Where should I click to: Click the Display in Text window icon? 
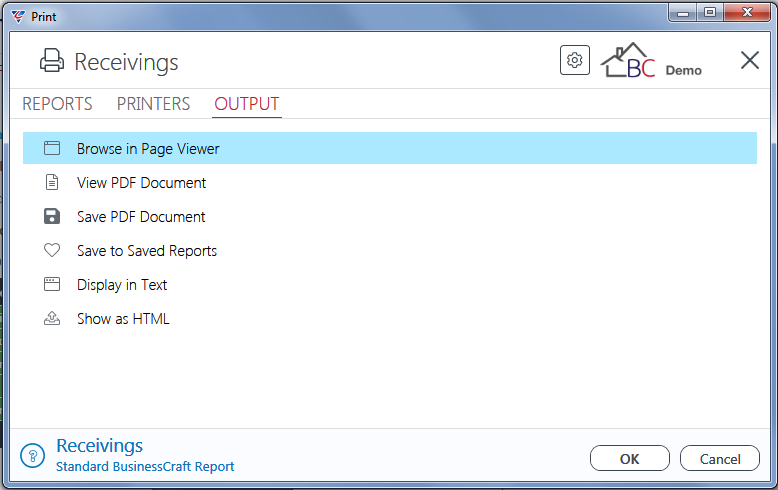52,284
